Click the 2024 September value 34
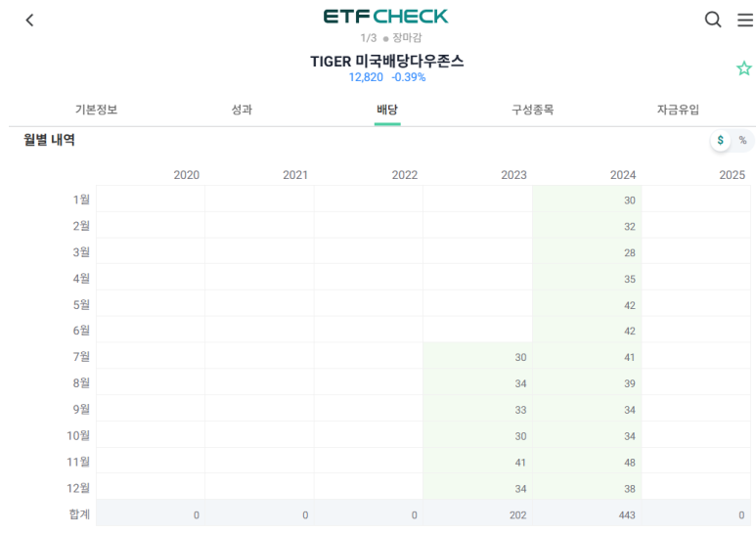Image resolution: width=756 pixels, height=534 pixels. (x=630, y=410)
